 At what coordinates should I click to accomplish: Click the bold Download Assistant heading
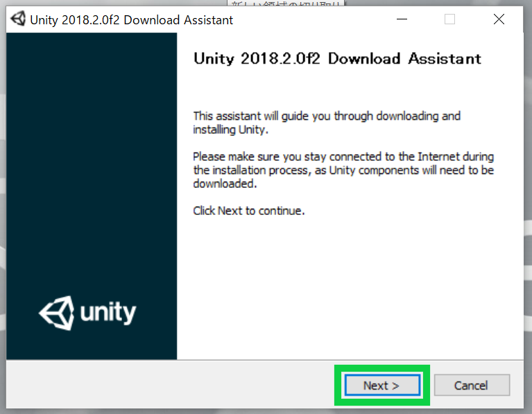click(337, 59)
